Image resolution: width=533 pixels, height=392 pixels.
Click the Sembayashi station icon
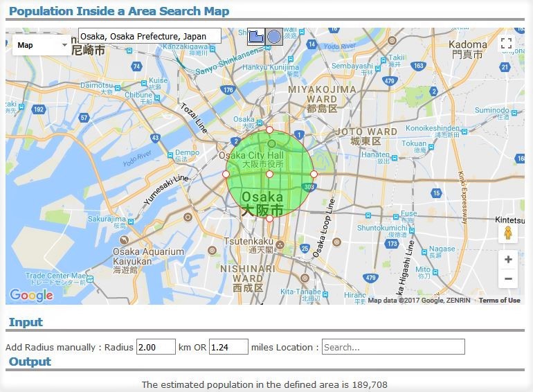coord(378,69)
